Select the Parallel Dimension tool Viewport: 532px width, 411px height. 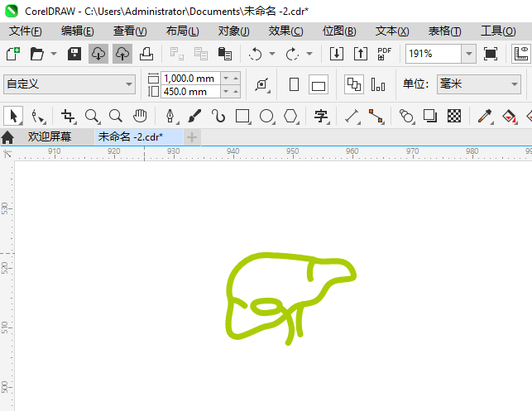pos(352,116)
